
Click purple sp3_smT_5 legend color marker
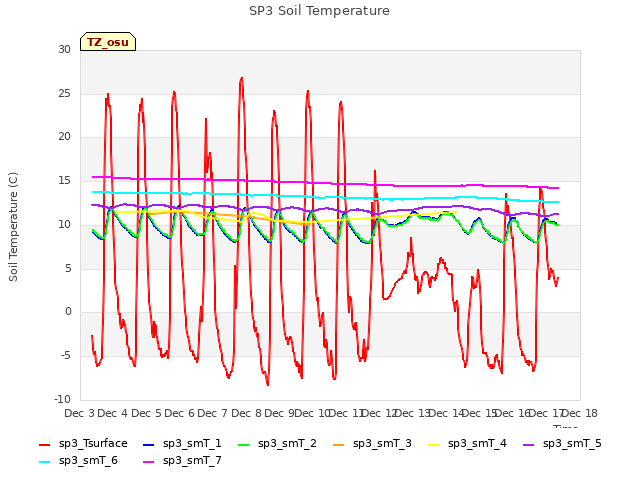coord(529,444)
